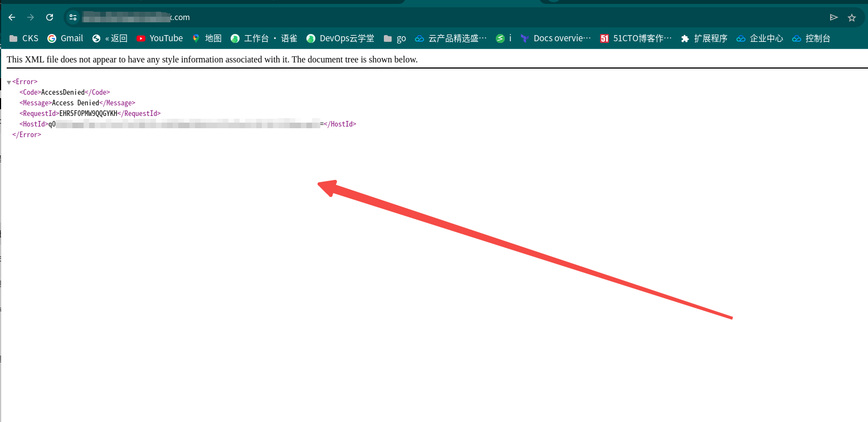Image resolution: width=868 pixels, height=422 pixels.
Task: Open the 扩展程序 bookmark
Action: point(704,38)
